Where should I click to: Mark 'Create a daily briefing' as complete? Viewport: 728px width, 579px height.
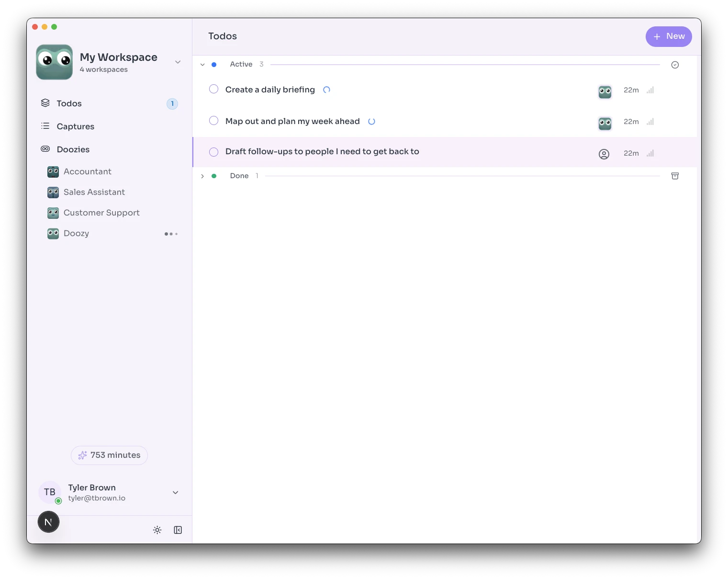[x=213, y=89]
